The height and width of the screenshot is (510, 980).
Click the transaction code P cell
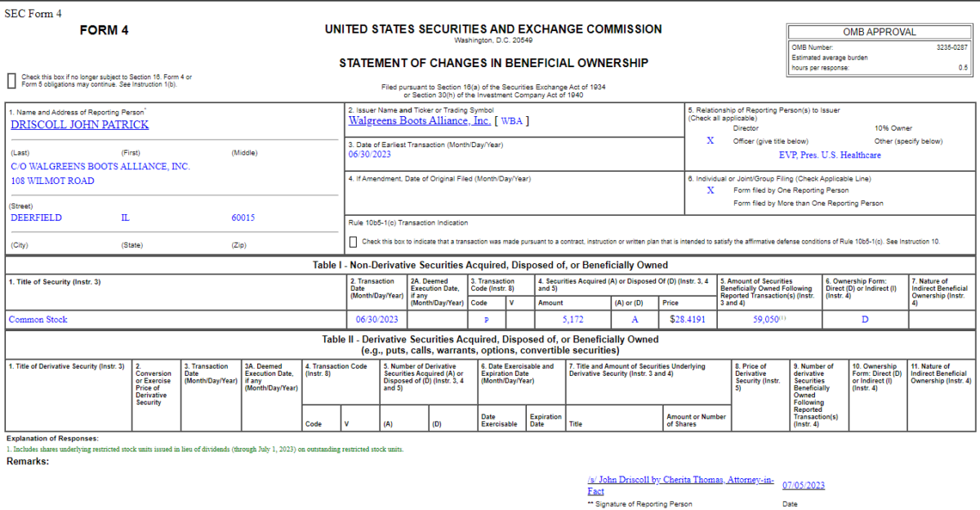tap(486, 320)
